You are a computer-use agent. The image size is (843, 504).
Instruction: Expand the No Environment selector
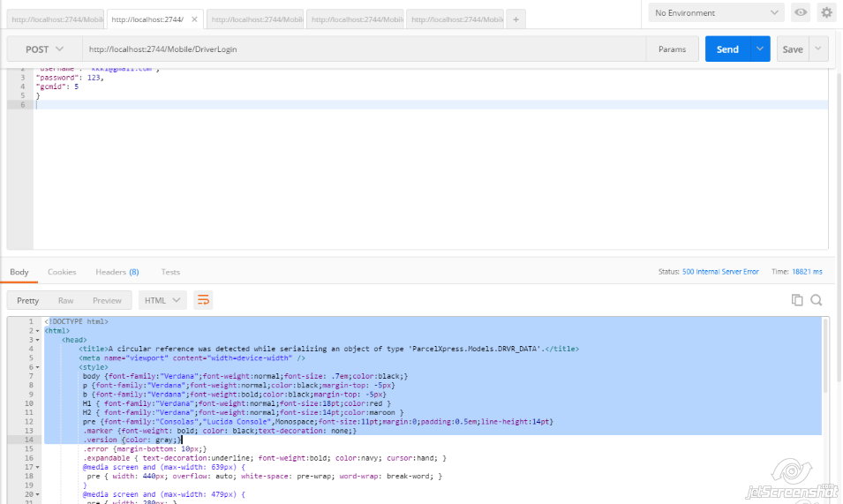pos(716,13)
